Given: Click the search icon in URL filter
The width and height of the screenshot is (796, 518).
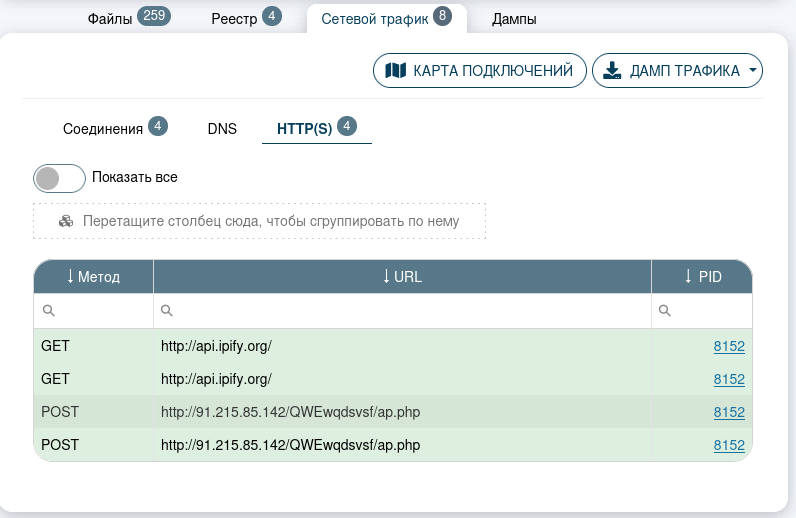Looking at the screenshot, I should click(x=167, y=311).
